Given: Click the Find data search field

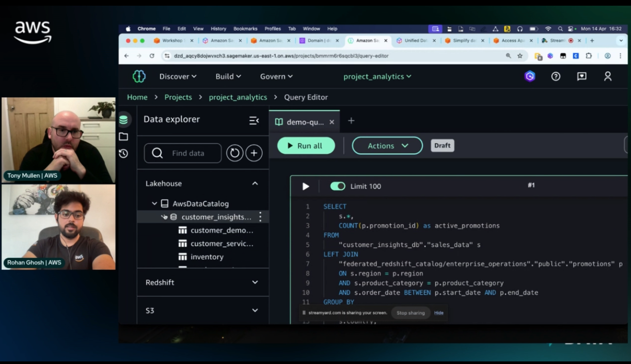Looking at the screenshot, I should pyautogui.click(x=188, y=153).
